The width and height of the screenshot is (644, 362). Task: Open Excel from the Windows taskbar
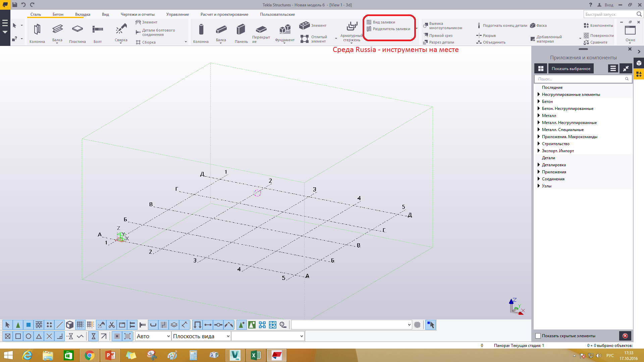pos(256,355)
